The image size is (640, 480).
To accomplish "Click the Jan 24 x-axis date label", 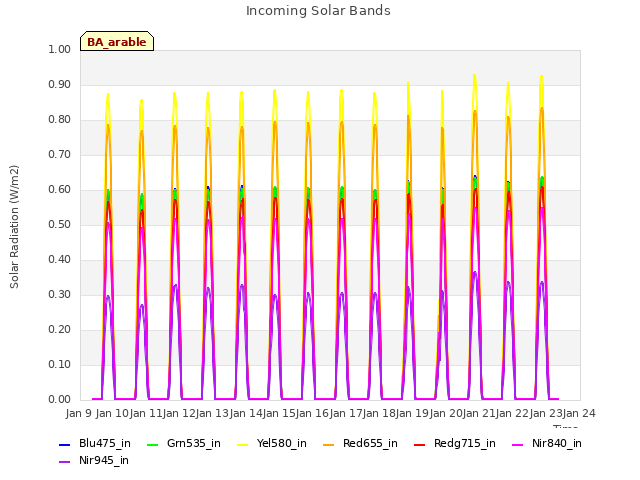I will point(579,414).
